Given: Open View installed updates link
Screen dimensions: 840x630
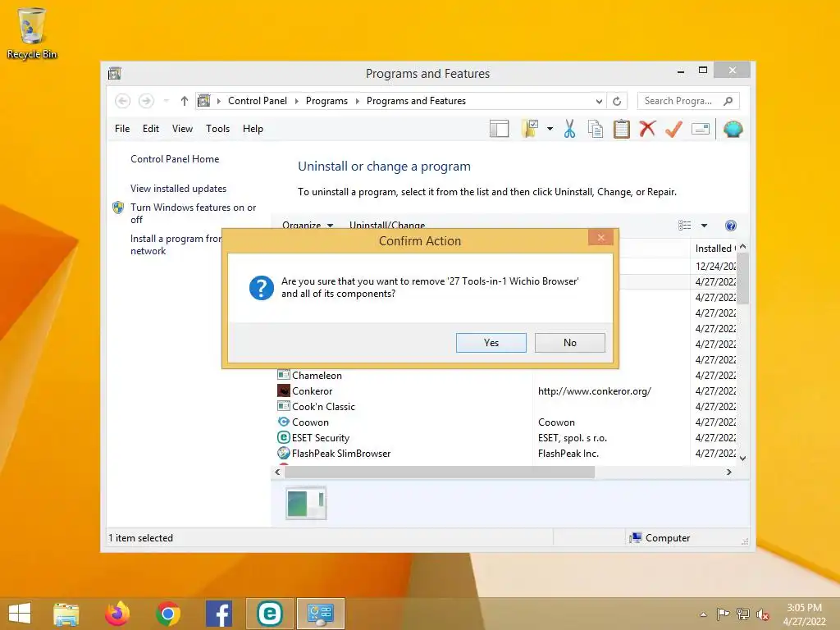Looking at the screenshot, I should 178,189.
